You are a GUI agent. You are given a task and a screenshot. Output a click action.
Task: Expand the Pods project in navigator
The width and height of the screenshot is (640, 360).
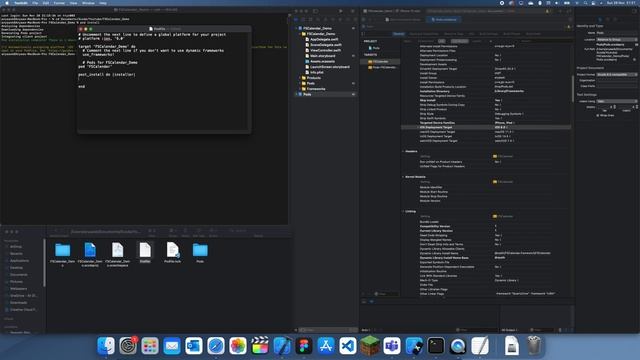click(297, 94)
